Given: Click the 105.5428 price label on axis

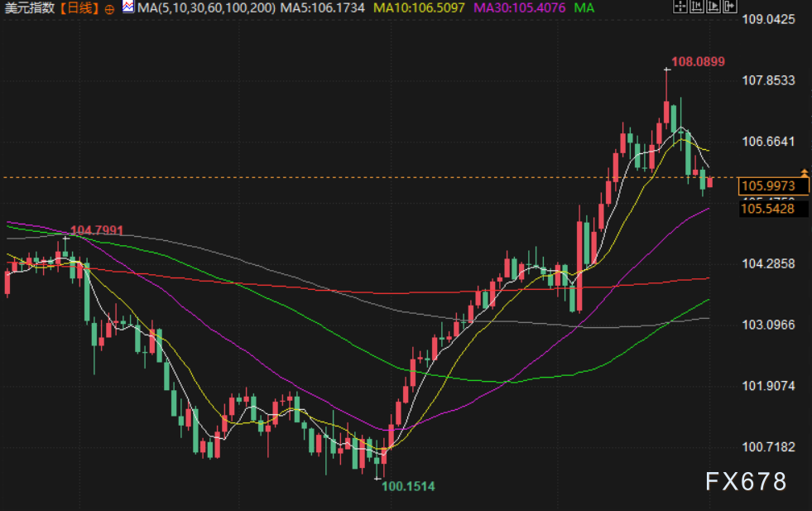Looking at the screenshot, I should point(767,209).
